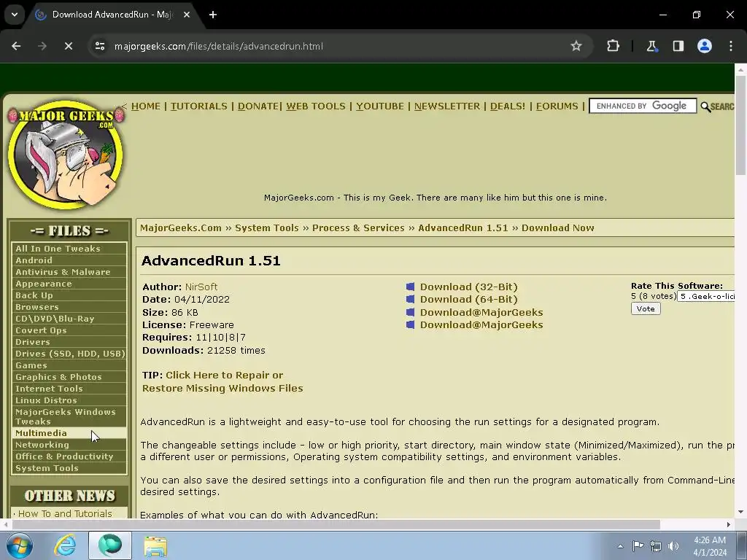
Task: Click System Tools breadcrumb link
Action: 267,227
